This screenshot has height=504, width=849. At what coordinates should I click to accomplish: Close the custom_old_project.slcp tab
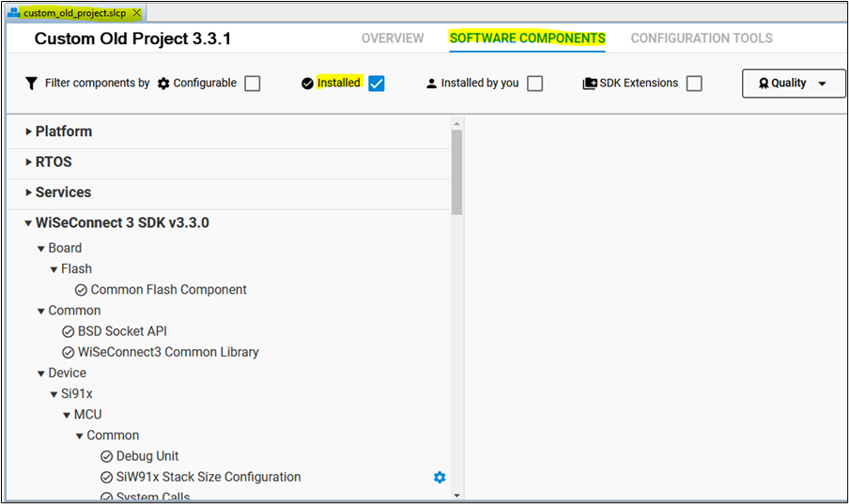[x=137, y=12]
